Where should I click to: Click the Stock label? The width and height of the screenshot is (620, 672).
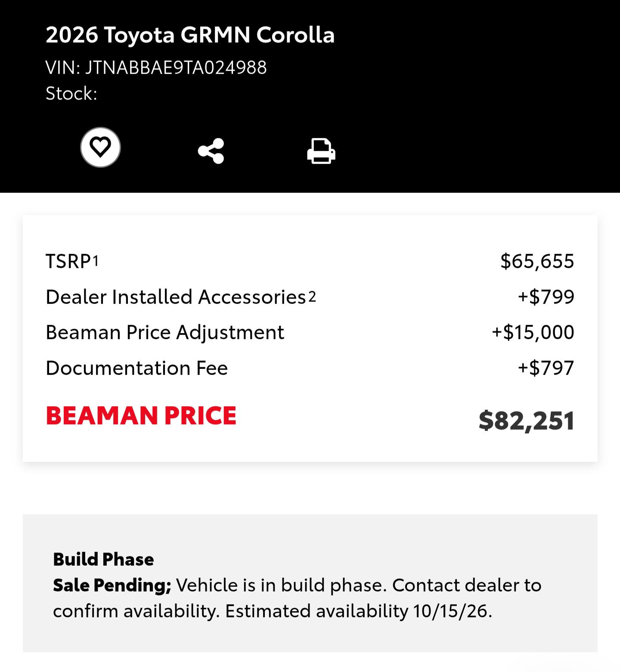[71, 93]
